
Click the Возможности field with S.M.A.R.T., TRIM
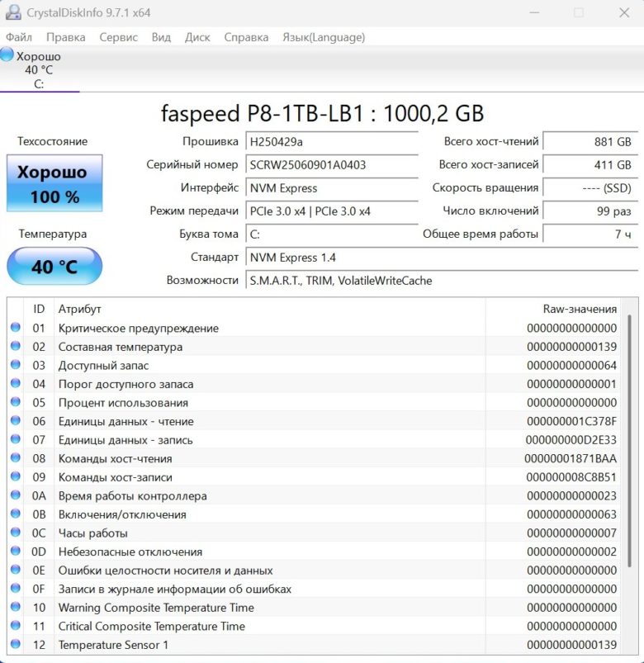pos(442,281)
